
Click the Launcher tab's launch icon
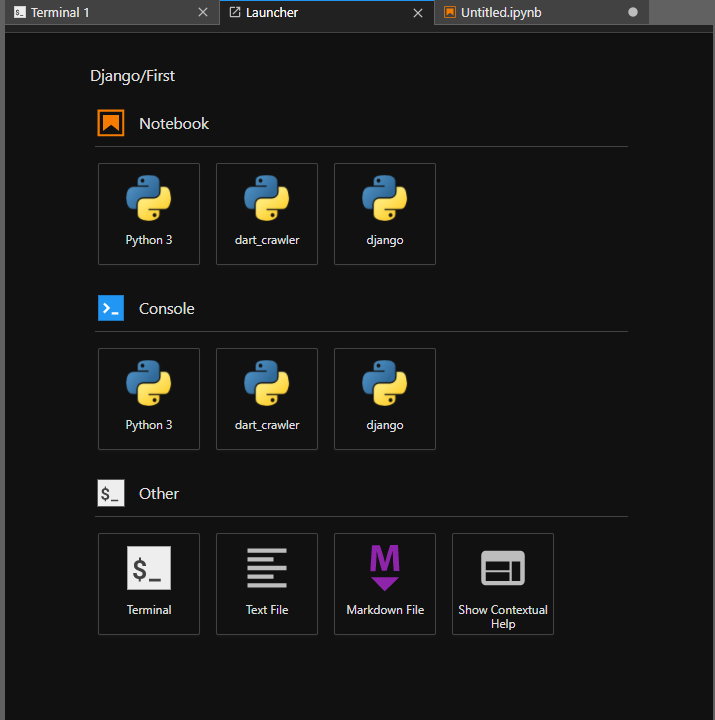pos(235,12)
